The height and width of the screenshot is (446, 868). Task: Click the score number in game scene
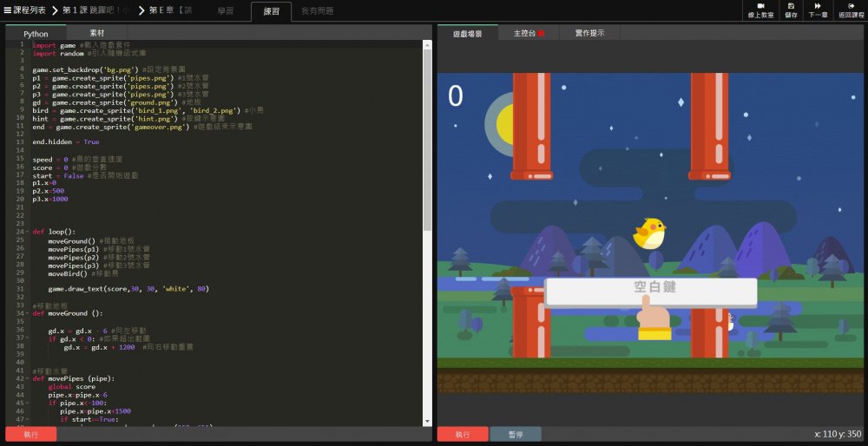point(455,95)
